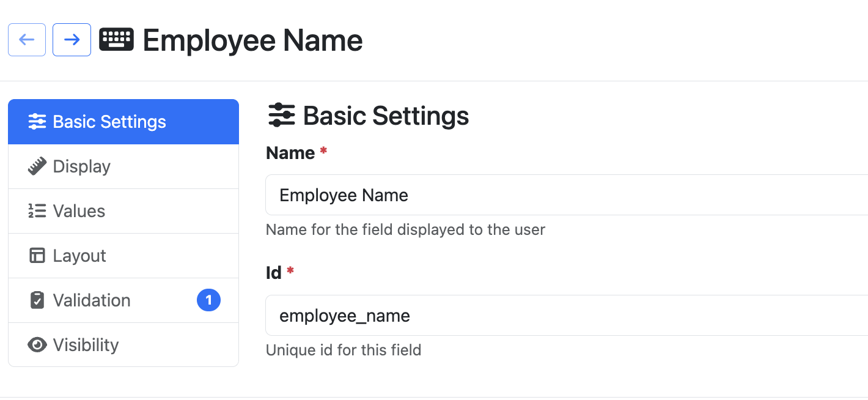Click the layout grid icon in sidebar
Image resolution: width=868 pixels, height=400 pixels.
pyautogui.click(x=37, y=256)
